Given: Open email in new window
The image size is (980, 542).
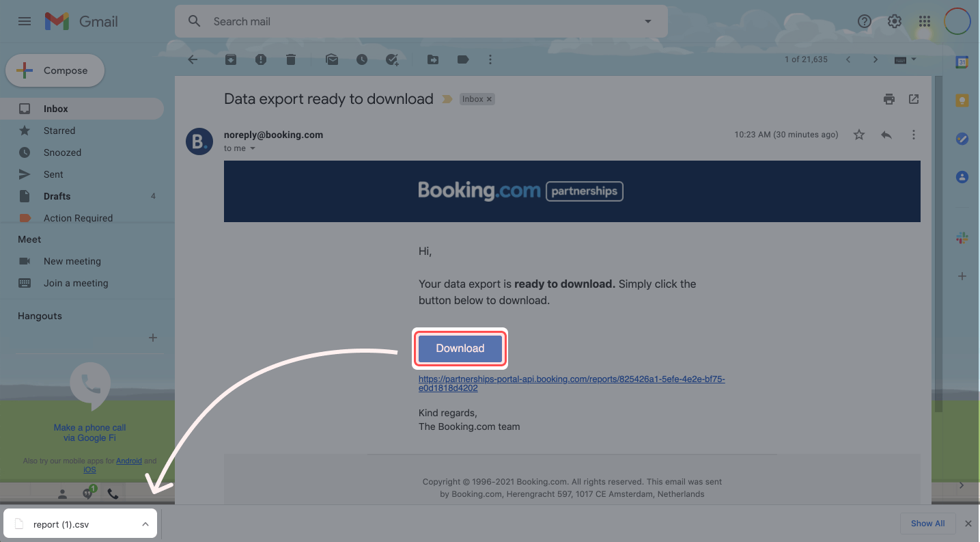Looking at the screenshot, I should [914, 99].
